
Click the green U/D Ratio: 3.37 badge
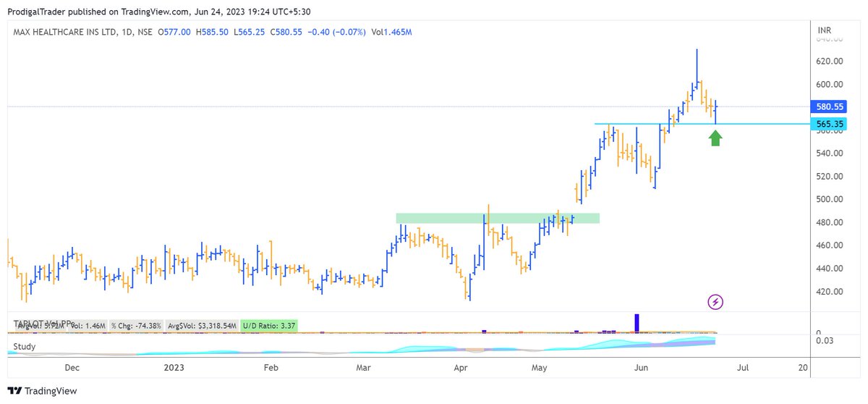click(270, 327)
